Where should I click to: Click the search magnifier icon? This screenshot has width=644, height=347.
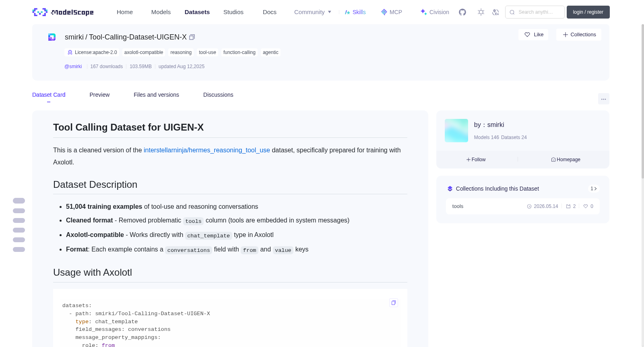pyautogui.click(x=512, y=12)
